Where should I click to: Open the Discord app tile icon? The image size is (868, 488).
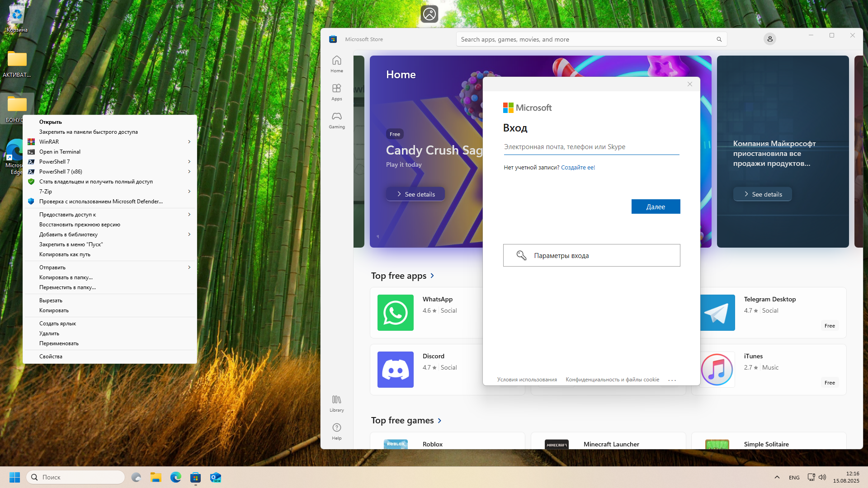[395, 370]
